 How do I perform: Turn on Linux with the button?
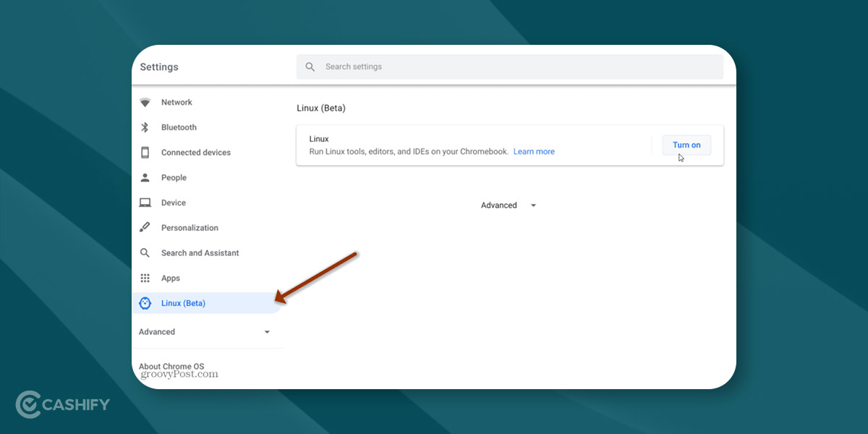[686, 145]
